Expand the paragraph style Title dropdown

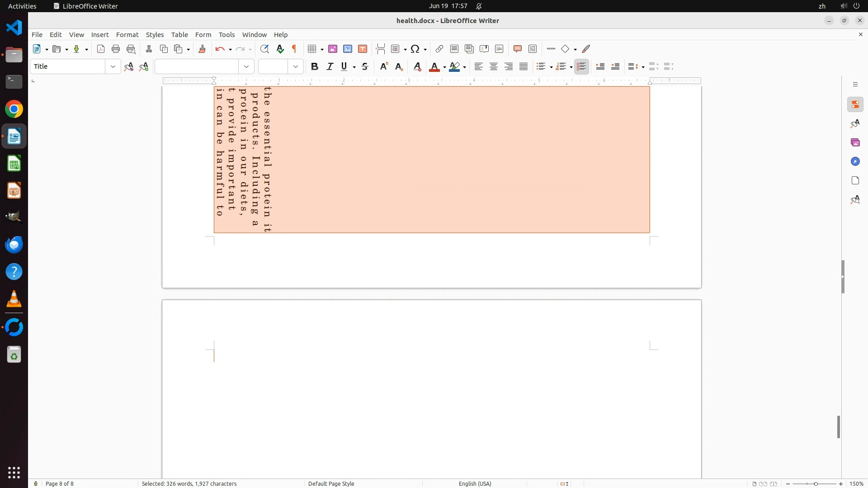113,67
